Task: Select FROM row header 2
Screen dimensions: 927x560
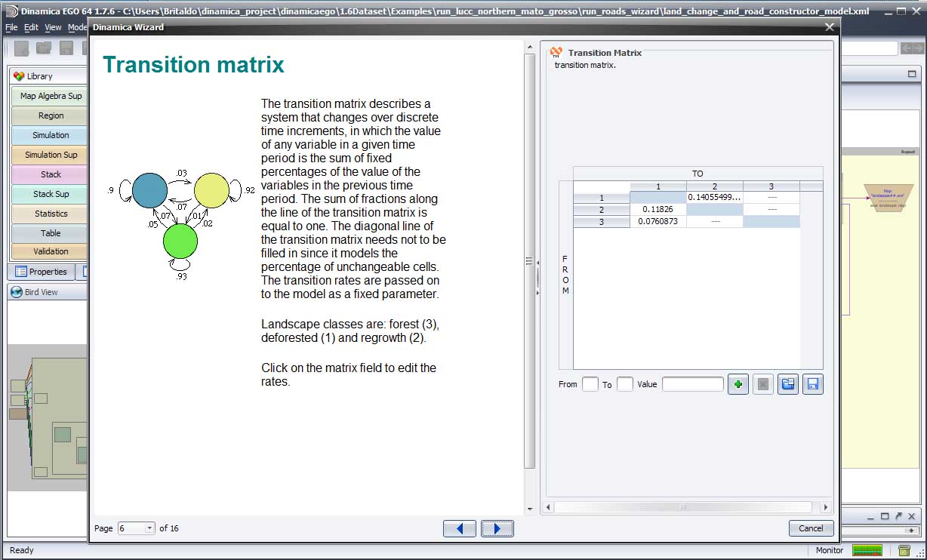Action: coord(602,209)
